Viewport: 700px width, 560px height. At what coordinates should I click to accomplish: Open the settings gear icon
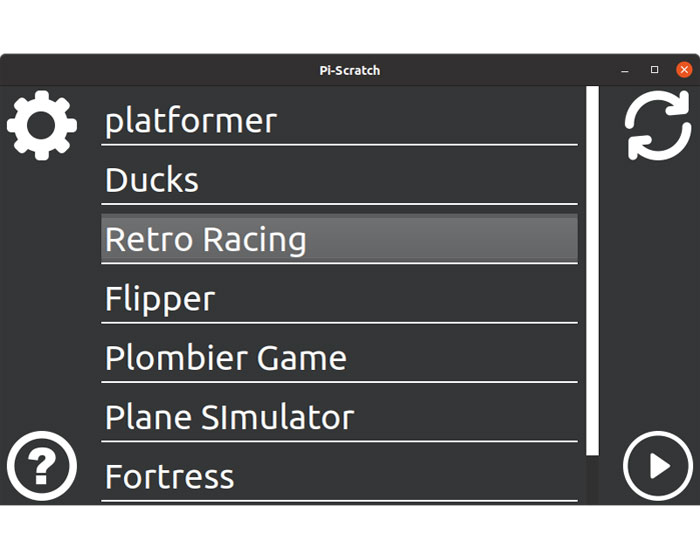[42, 125]
